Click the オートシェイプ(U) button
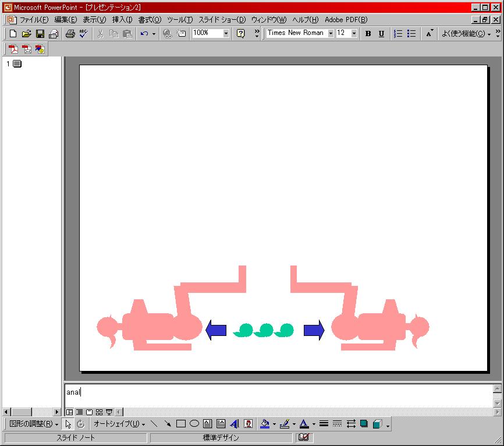This screenshot has width=504, height=446. coord(119,424)
